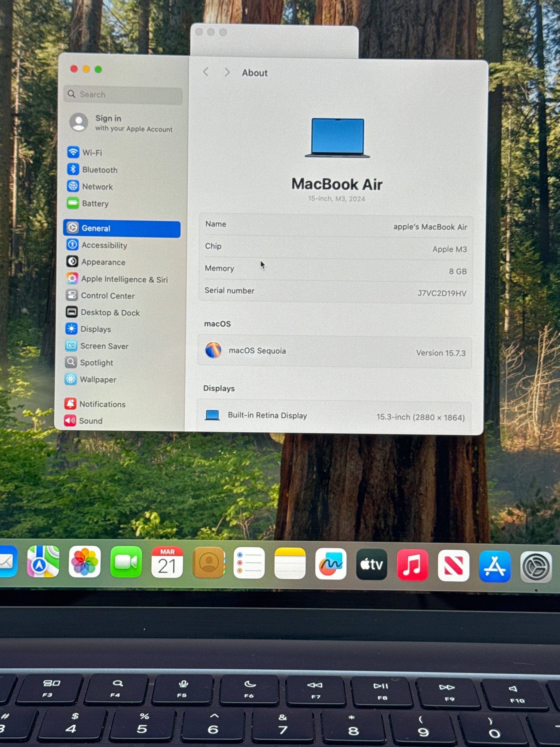Click the forward navigation chevron

point(227,72)
